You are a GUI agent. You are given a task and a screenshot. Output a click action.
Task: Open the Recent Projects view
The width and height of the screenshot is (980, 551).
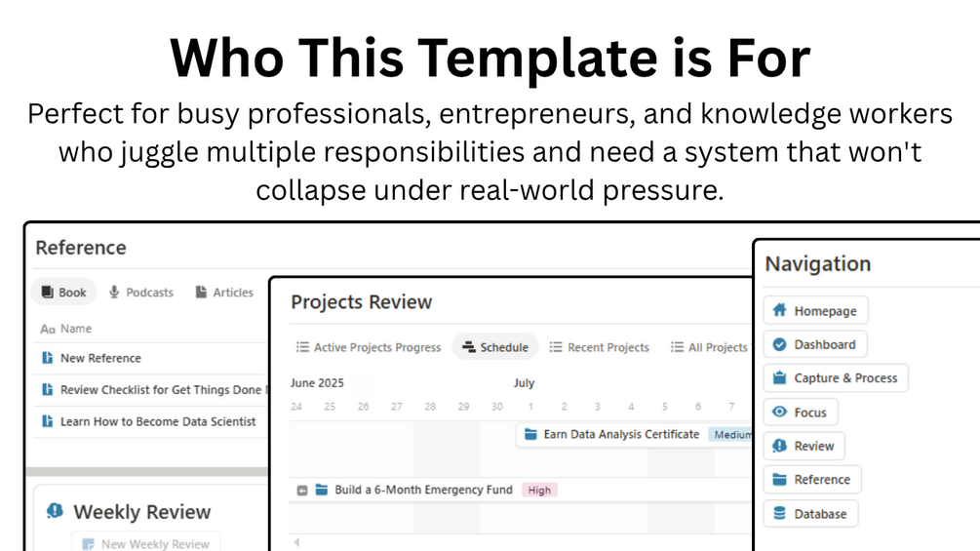pyautogui.click(x=600, y=347)
